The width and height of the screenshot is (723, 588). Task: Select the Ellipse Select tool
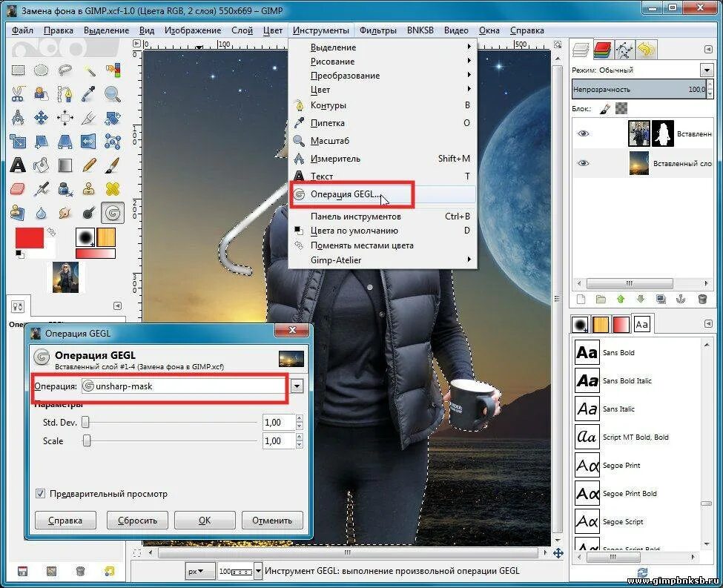42,70
